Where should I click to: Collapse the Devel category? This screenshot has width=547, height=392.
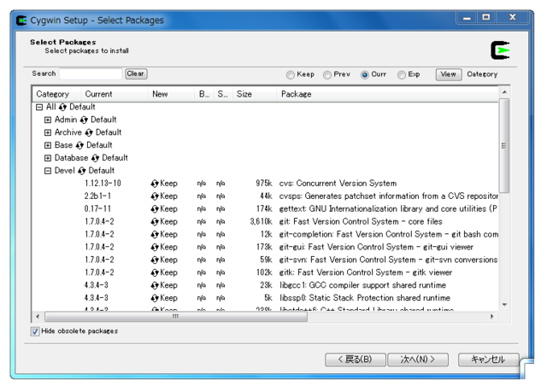[48, 171]
